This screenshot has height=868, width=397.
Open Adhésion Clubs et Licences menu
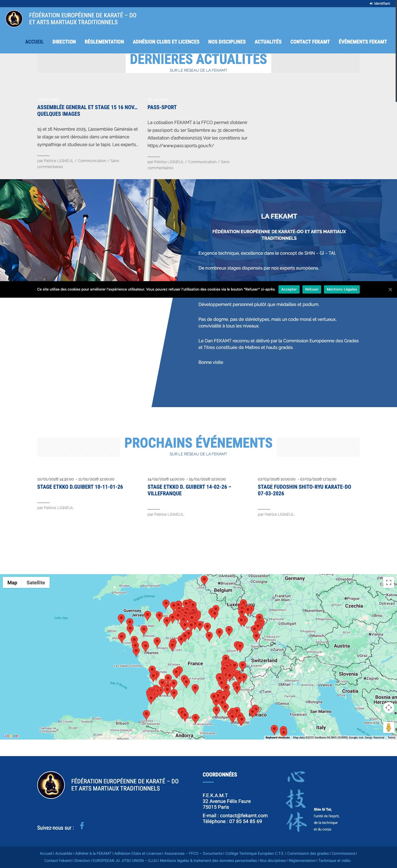point(166,42)
